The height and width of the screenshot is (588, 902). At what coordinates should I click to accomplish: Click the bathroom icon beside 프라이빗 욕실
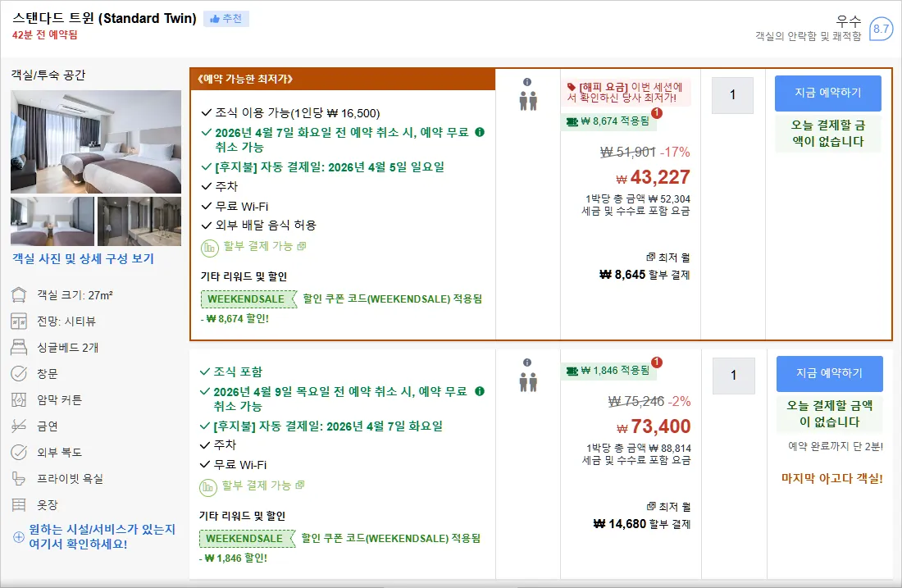[x=19, y=478]
